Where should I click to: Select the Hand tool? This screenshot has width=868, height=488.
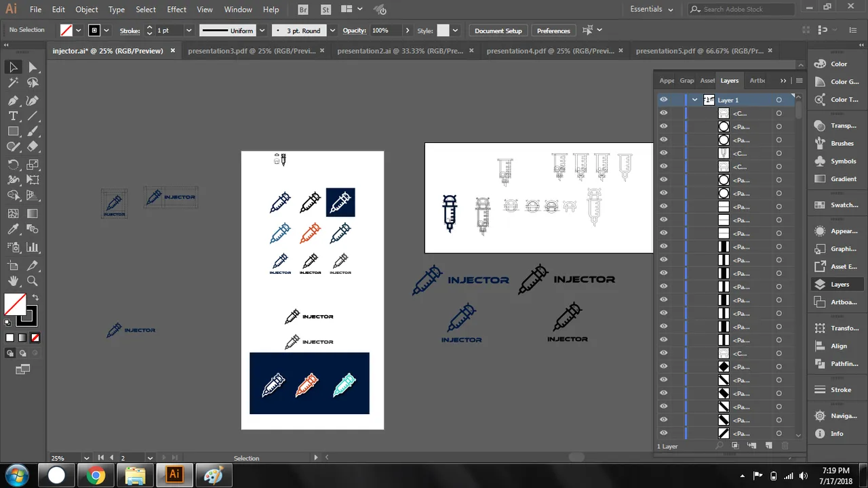pos(13,281)
